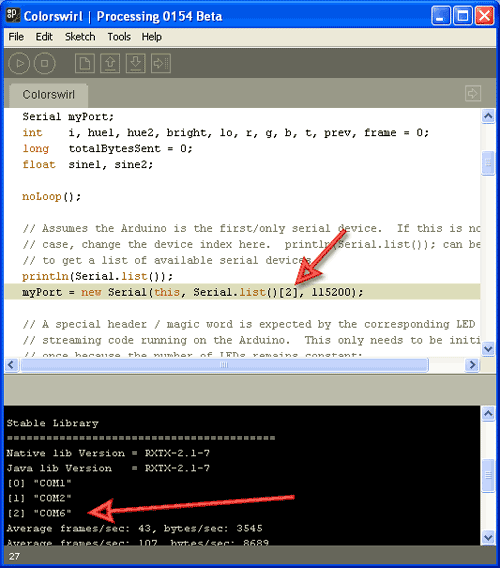Run the sketch with Play button
Screen dimensions: 500x568
coord(19,63)
